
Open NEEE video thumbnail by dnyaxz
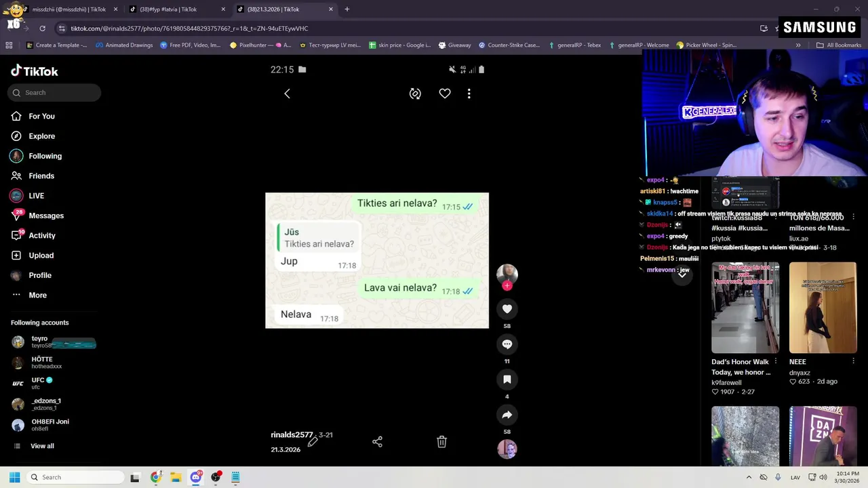823,308
